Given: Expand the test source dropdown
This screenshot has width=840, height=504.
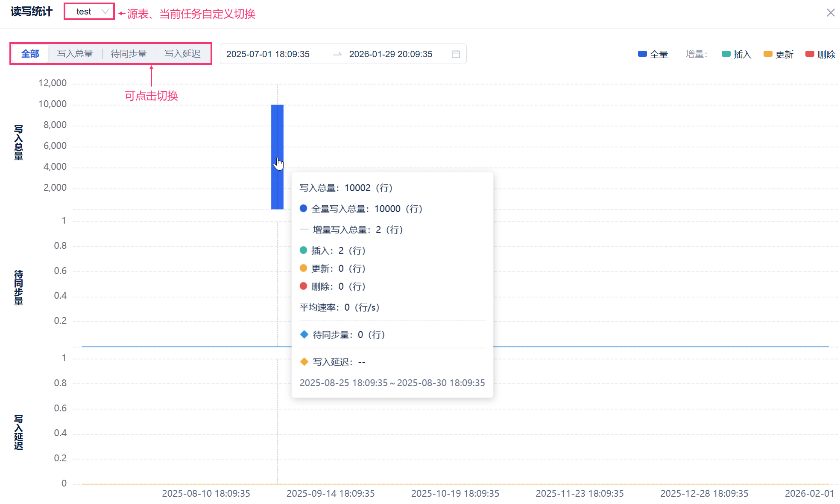Looking at the screenshot, I should point(84,12).
